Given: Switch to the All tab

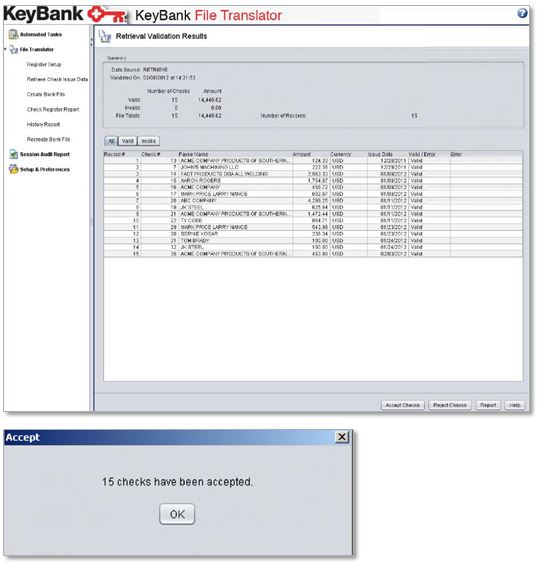Looking at the screenshot, I should (111, 141).
